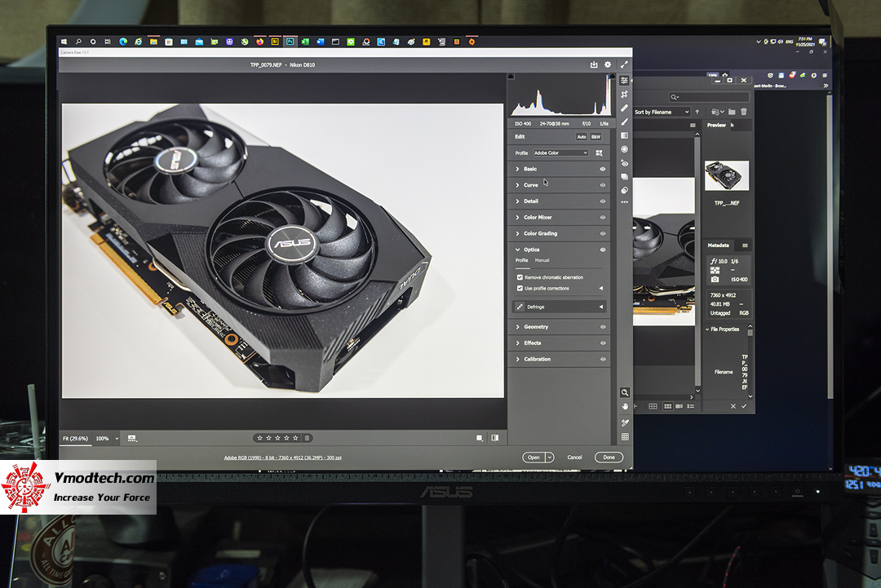Switch Bridge to list view
This screenshot has width=881, height=588.
(691, 406)
